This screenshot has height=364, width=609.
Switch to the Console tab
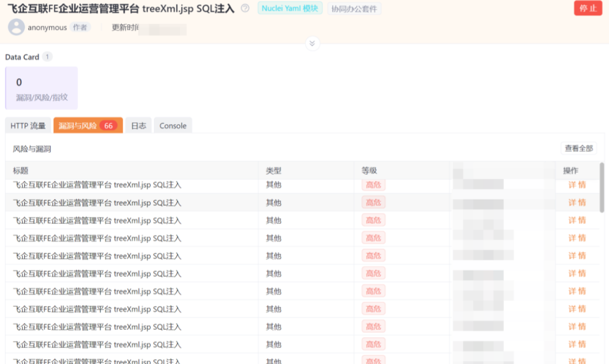point(173,126)
